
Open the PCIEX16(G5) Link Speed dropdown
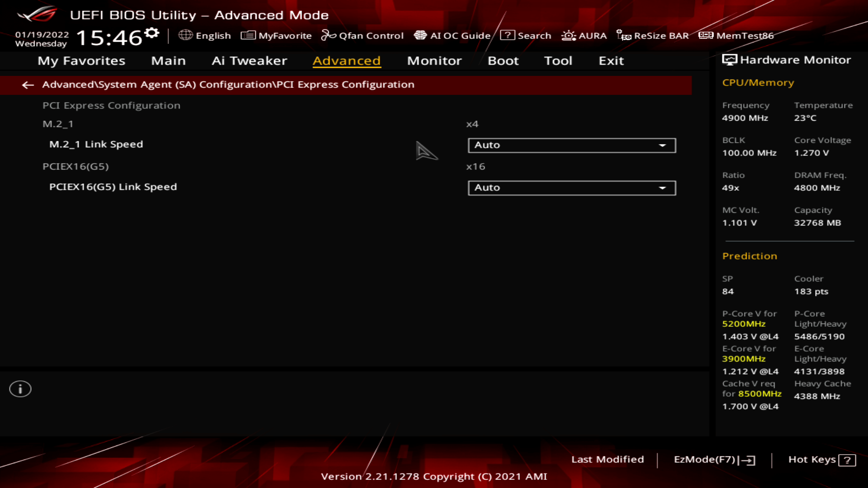click(571, 188)
